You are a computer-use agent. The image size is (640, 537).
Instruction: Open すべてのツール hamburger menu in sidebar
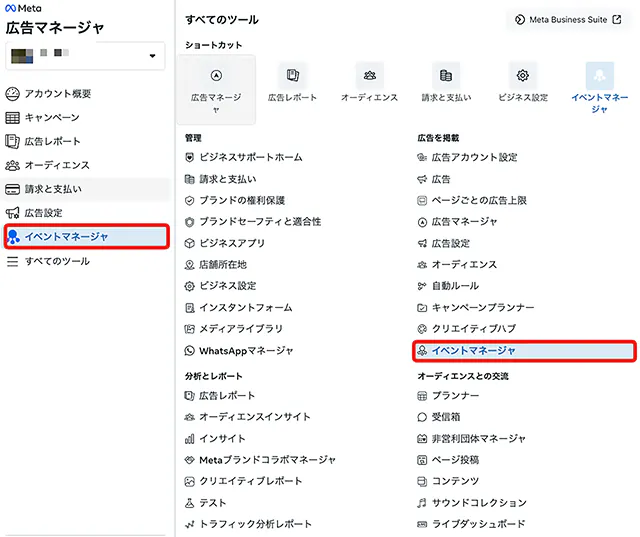pos(13,261)
